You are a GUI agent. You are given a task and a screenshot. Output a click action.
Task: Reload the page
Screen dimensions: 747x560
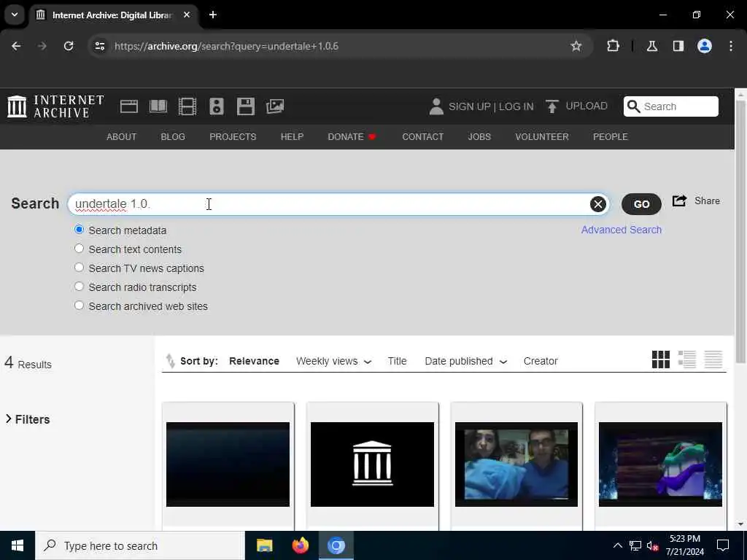coord(69,46)
